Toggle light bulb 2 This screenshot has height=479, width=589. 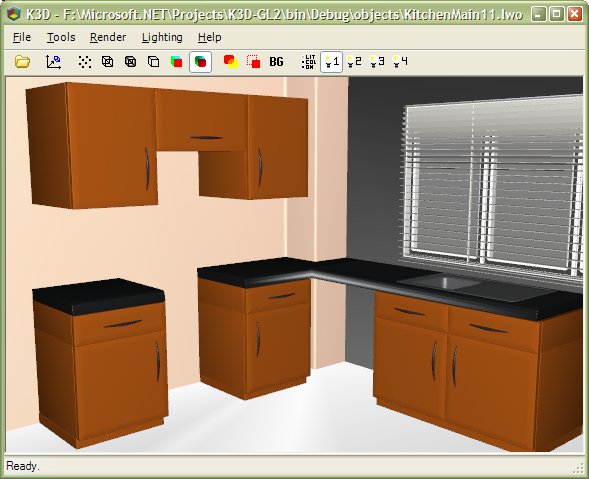354,62
